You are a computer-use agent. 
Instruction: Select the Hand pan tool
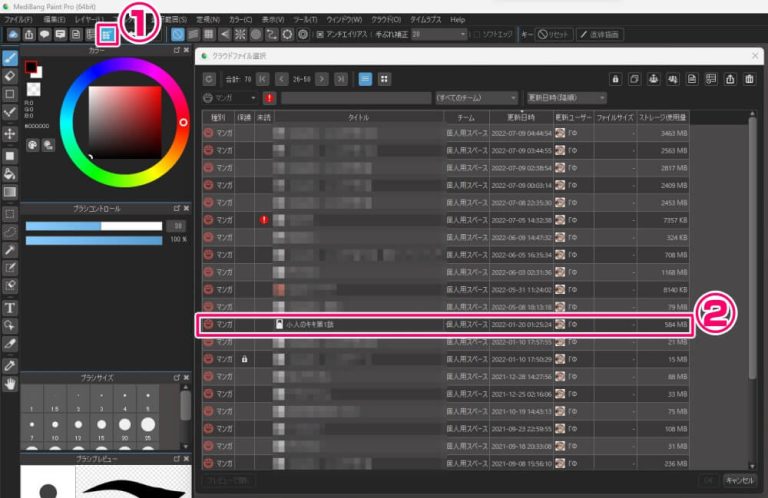click(x=10, y=383)
